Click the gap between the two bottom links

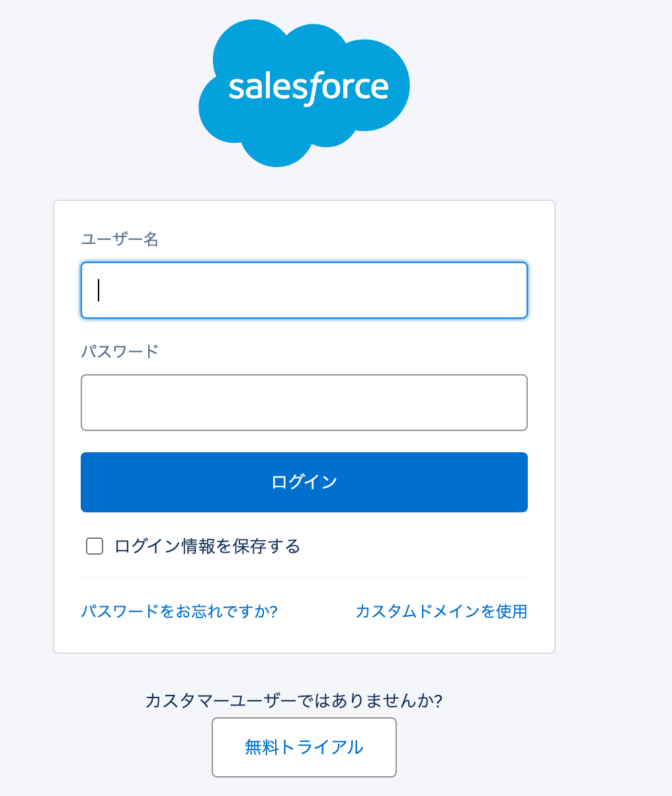(316, 611)
